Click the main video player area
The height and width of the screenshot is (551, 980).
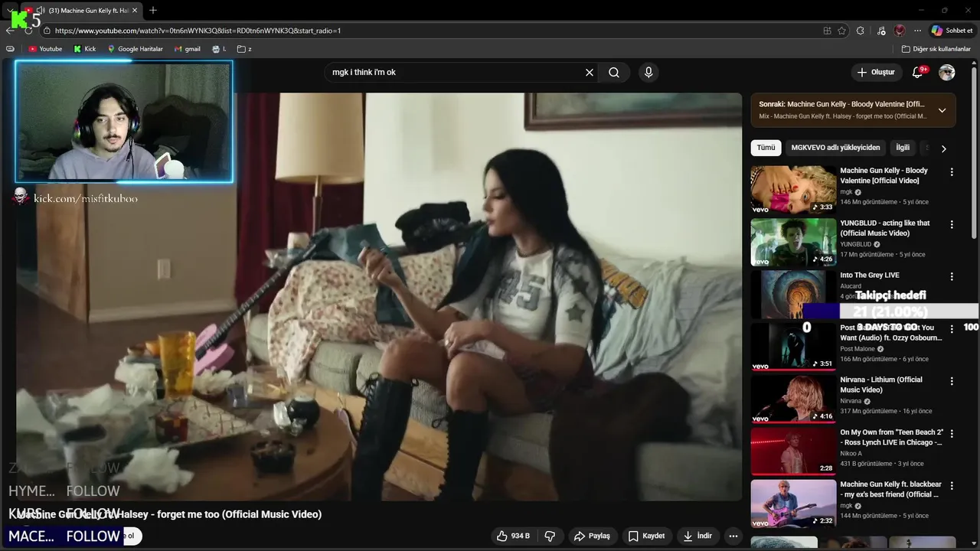379,297
